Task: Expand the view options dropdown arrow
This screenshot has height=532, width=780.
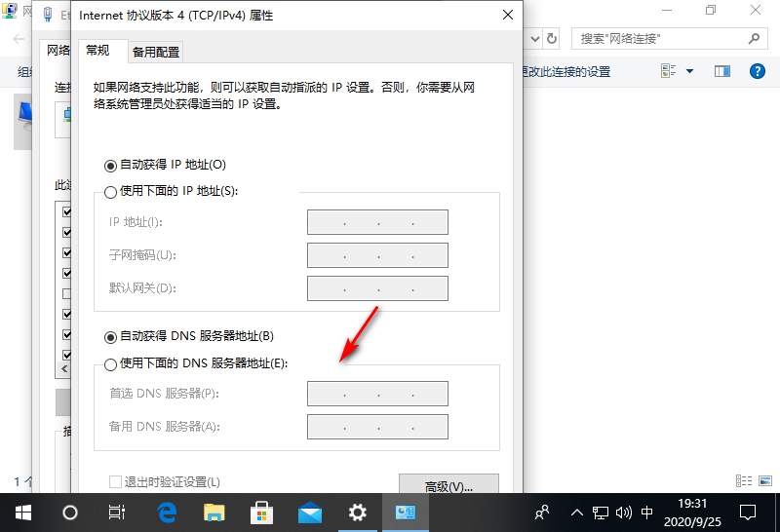Action: (x=689, y=71)
